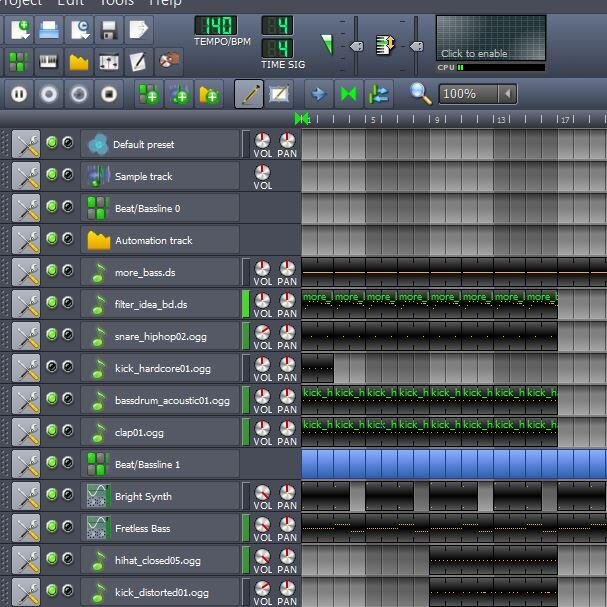Screen dimensions: 607x607
Task: Open an existing project icon
Action: tap(49, 29)
